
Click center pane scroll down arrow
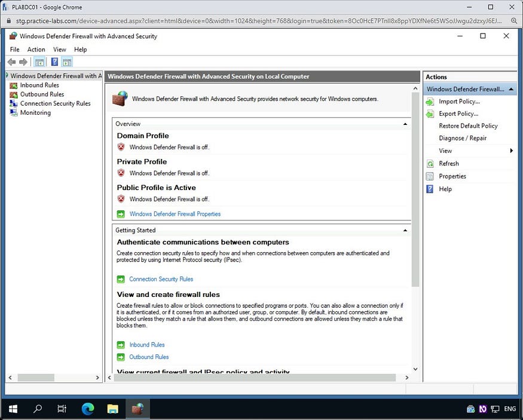pos(415,369)
